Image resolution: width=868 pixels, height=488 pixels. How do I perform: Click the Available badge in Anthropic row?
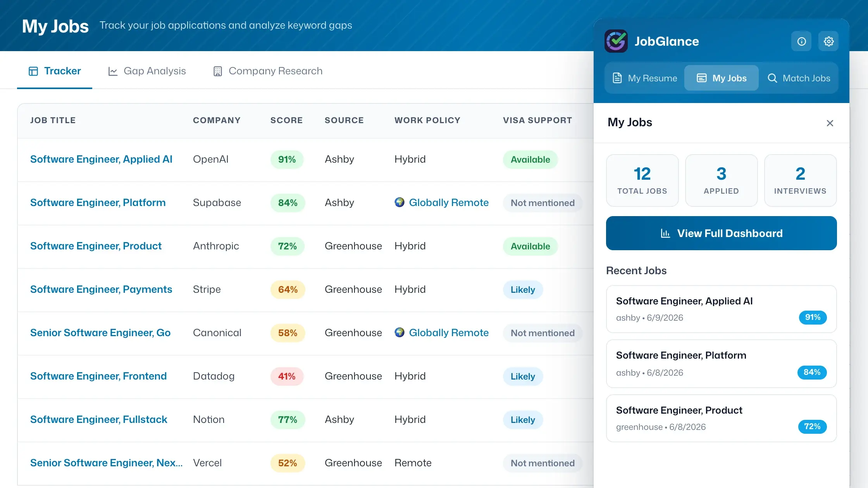click(530, 246)
